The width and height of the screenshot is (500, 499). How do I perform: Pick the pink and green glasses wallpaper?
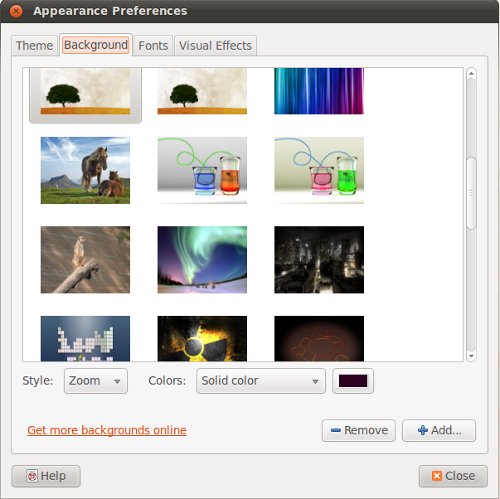click(319, 170)
